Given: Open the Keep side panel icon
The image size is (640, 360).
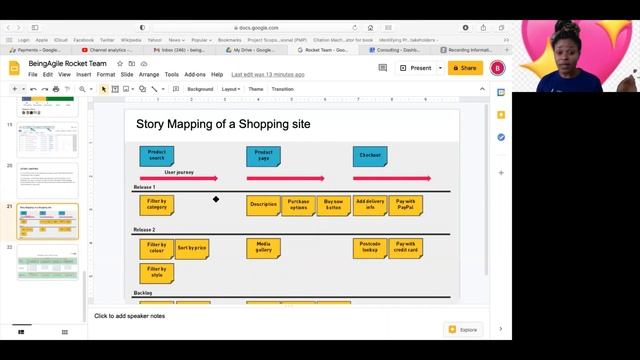Looking at the screenshot, I should [x=501, y=115].
